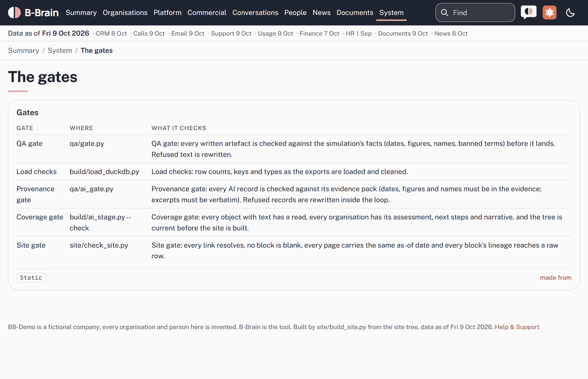This screenshot has width=588, height=379.
Task: Click the magnifier icon in Find box
Action: pyautogui.click(x=444, y=12)
